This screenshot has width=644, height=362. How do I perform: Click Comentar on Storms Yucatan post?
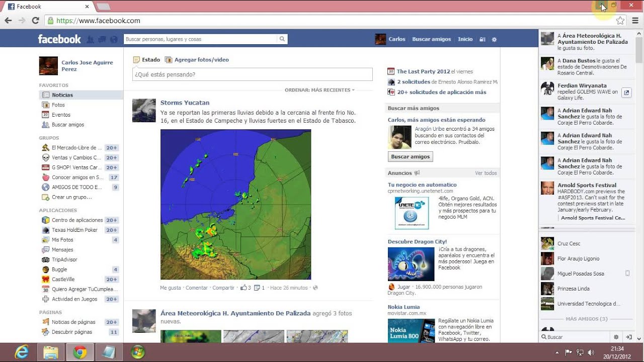197,288
